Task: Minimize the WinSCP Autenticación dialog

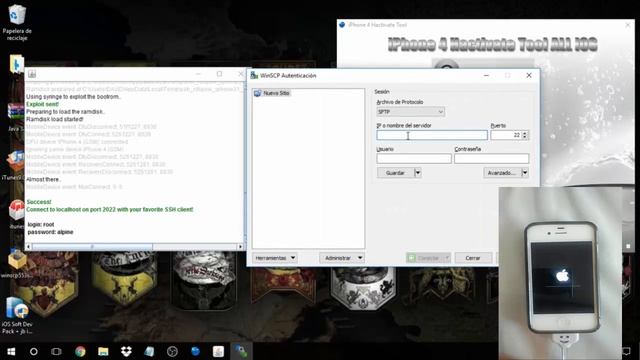Action: coord(486,76)
